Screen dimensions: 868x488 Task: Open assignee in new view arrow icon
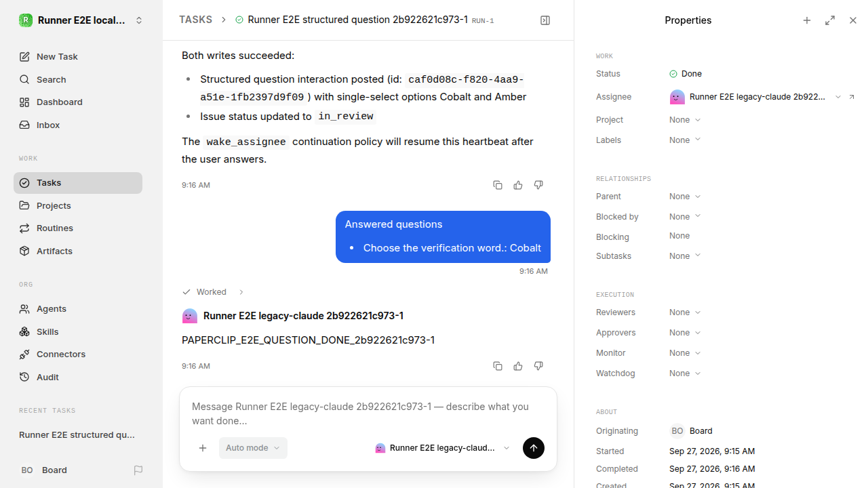[852, 97]
